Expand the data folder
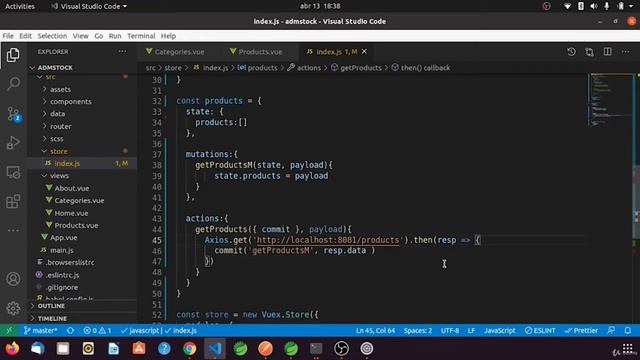Image resolution: width=640 pixels, height=360 pixels. point(58,113)
